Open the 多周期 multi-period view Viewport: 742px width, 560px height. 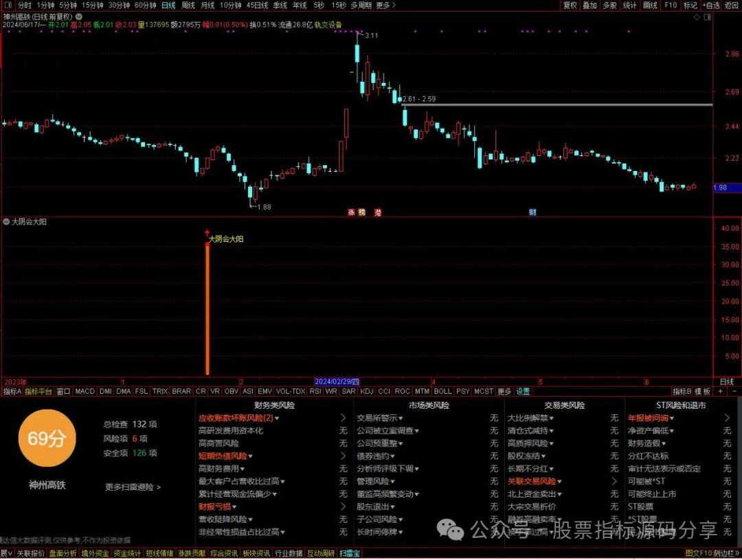(x=361, y=5)
